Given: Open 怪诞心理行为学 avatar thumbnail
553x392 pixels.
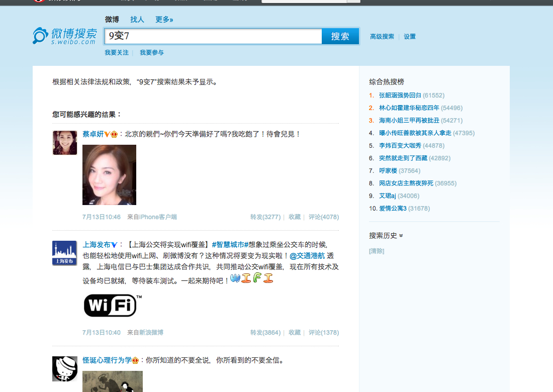Looking at the screenshot, I should pos(65,369).
